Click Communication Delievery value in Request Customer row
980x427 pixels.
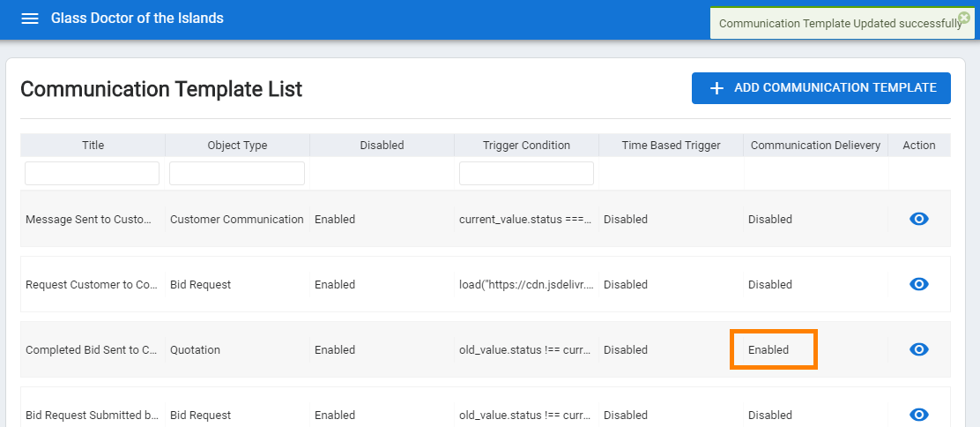click(770, 284)
